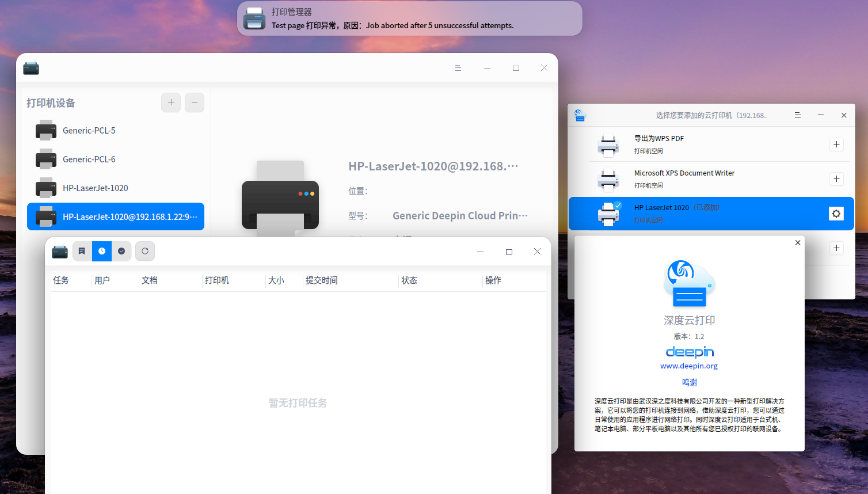Select the Microsoft XPS Document Writer row
868x494 pixels.
(x=711, y=179)
